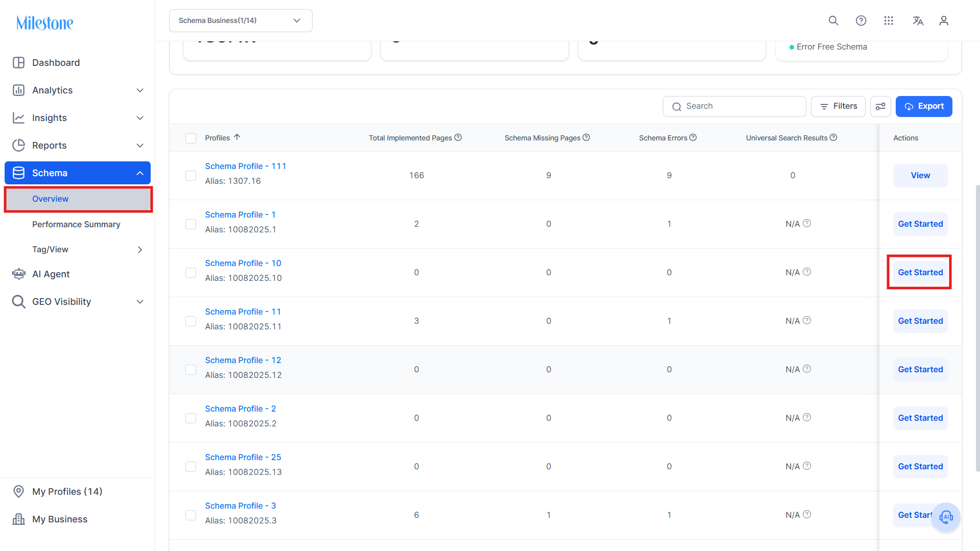Select Overview under Schema
The width and height of the screenshot is (980, 551).
(78, 199)
